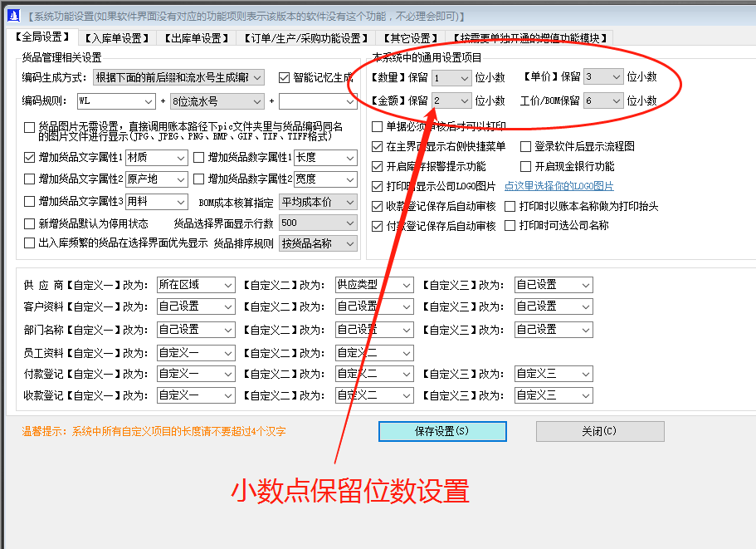Click the 关闭(C) button
This screenshot has width=756, height=549.
(599, 431)
